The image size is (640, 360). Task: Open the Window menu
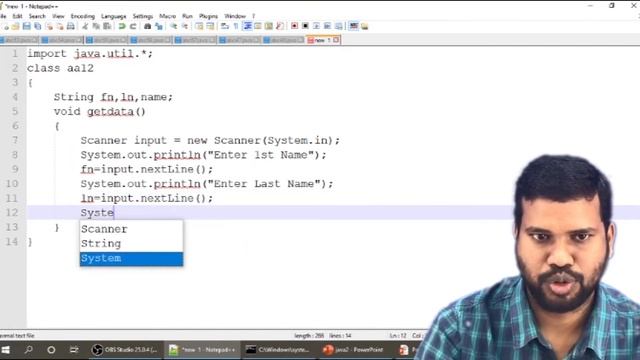tap(235, 16)
